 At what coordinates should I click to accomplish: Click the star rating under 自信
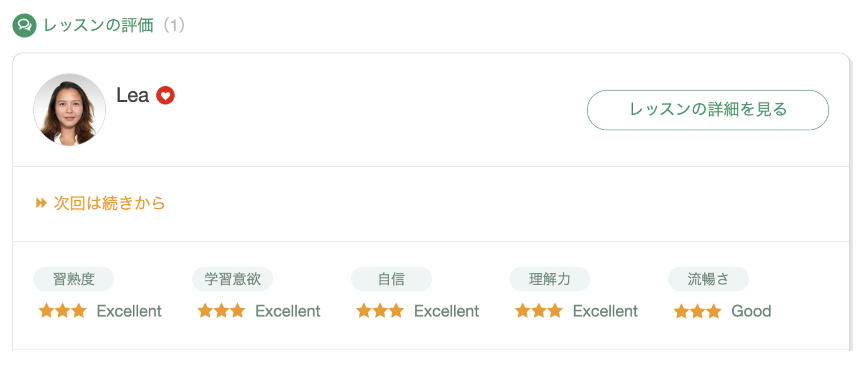click(x=380, y=311)
